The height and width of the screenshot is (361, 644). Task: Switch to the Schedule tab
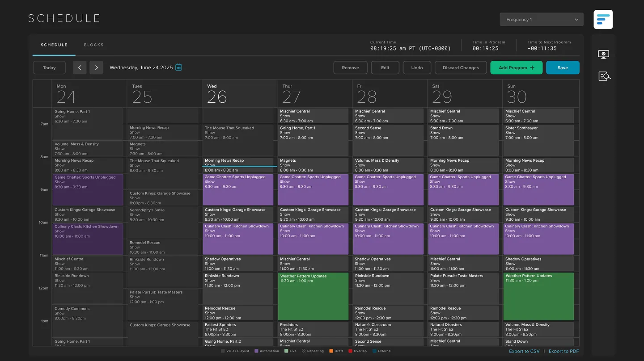click(x=54, y=45)
